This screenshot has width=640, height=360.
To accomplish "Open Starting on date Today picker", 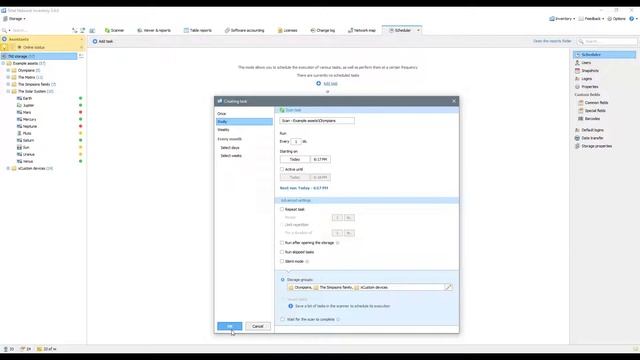I will coord(295,160).
